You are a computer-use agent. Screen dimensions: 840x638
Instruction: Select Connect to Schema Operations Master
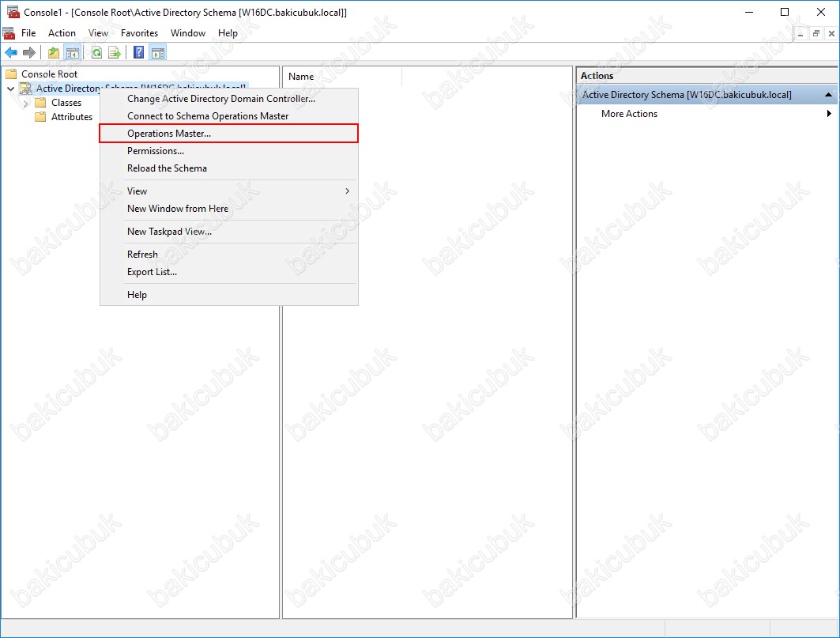228,115
